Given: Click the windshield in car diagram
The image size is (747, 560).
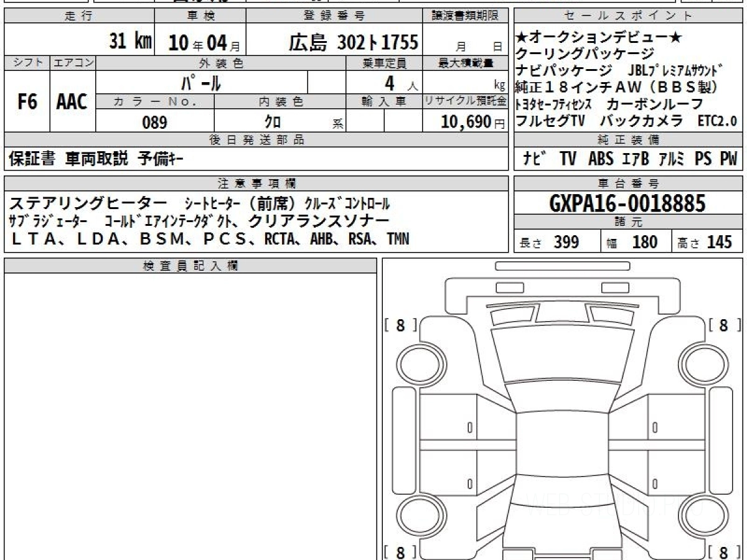Looking at the screenshot, I should point(562,355).
